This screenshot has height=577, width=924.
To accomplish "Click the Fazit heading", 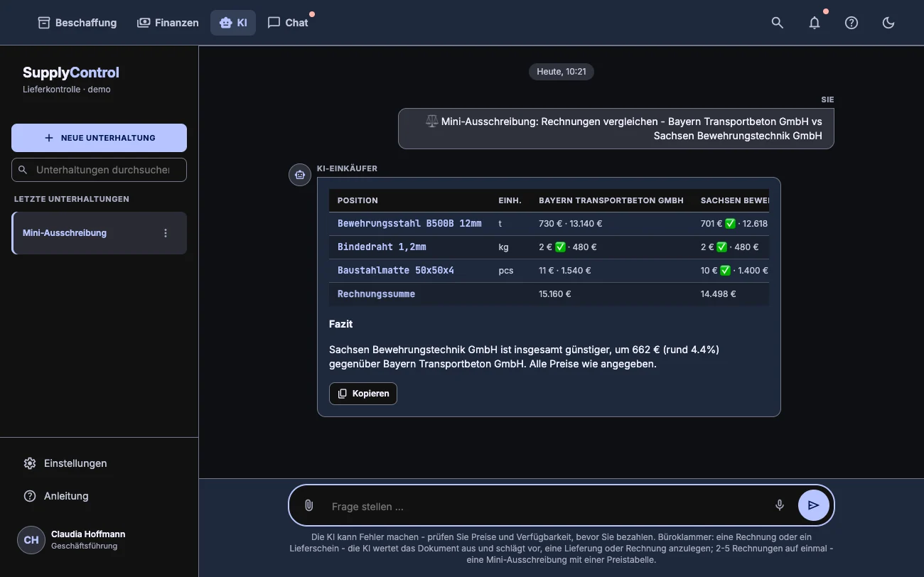I will (341, 324).
